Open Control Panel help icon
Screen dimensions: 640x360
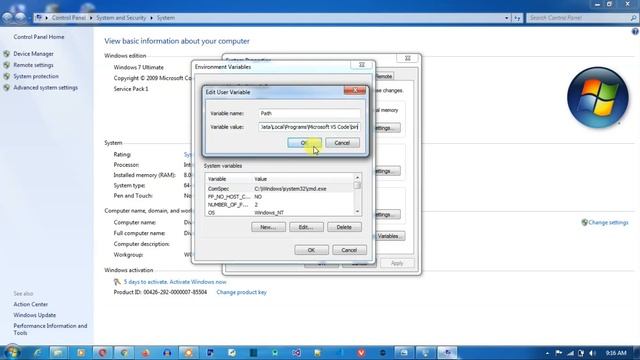pyautogui.click(x=635, y=31)
